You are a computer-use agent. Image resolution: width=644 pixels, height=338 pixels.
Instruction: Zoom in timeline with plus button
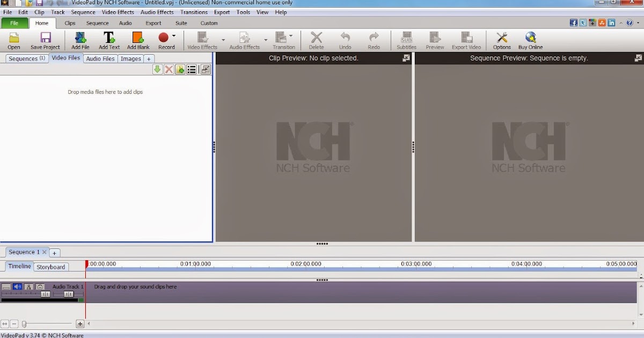pyautogui.click(x=80, y=324)
